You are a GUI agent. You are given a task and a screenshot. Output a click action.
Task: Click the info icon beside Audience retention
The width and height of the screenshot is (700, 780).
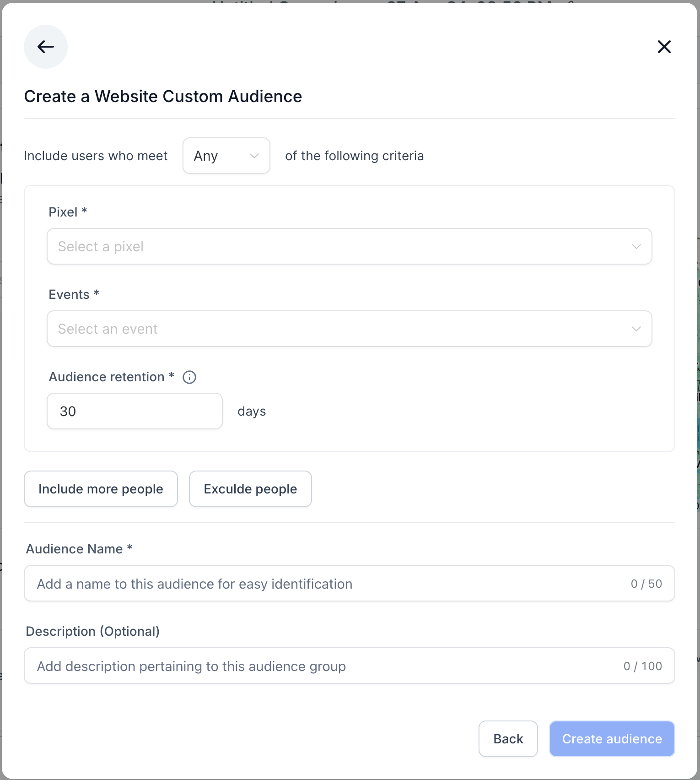pyautogui.click(x=189, y=377)
